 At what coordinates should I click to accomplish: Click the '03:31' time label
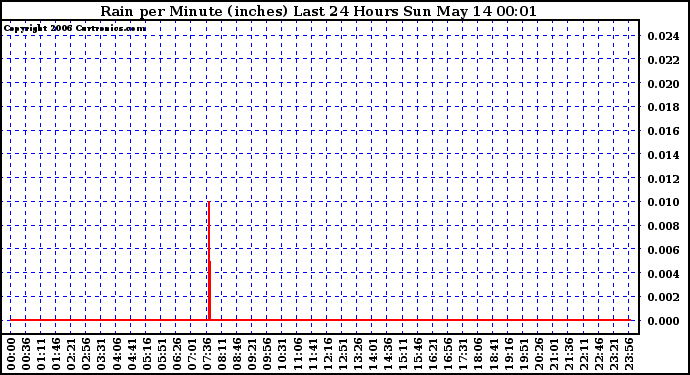coord(101,354)
